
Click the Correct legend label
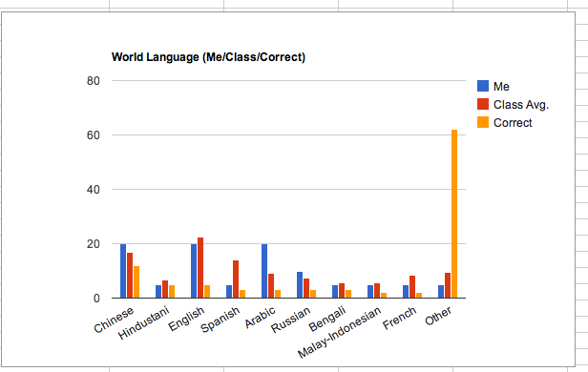(x=513, y=122)
